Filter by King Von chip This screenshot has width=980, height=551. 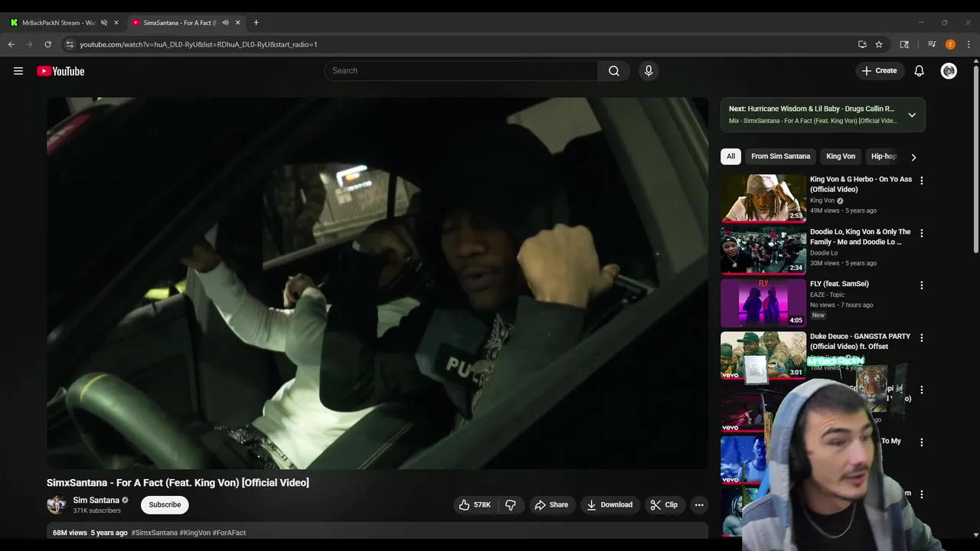pos(841,156)
